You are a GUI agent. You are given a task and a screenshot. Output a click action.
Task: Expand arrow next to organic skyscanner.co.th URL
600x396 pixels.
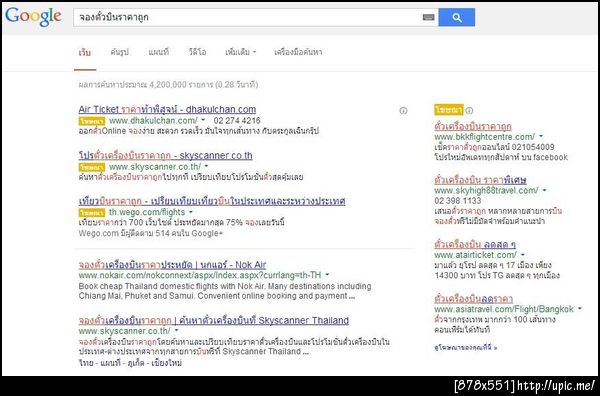pyautogui.click(x=176, y=330)
